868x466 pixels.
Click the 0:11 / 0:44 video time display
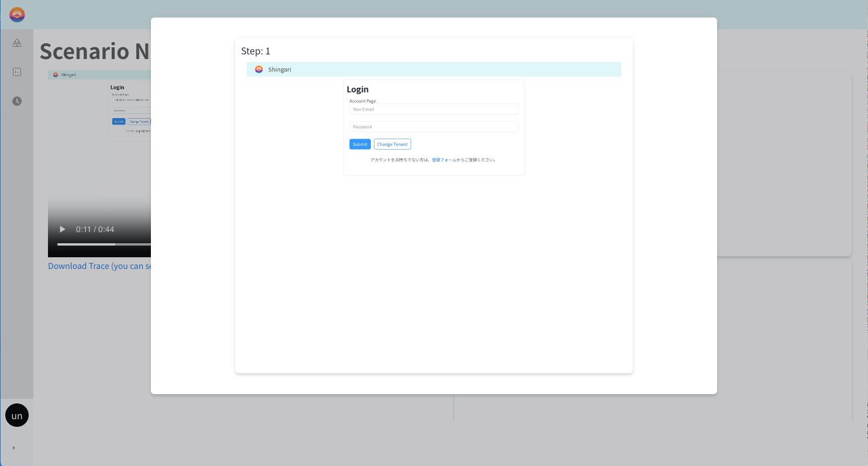(x=95, y=229)
